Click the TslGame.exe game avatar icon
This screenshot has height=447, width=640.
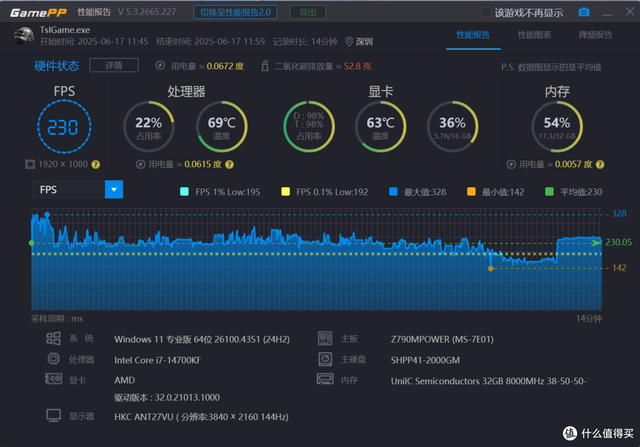24,36
